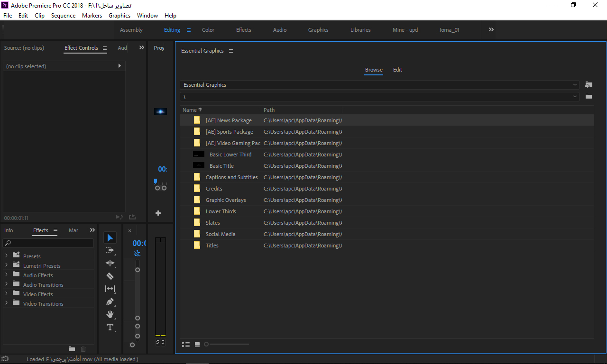Show hidden tabs in Effects panel group
607x364 pixels.
tap(92, 230)
